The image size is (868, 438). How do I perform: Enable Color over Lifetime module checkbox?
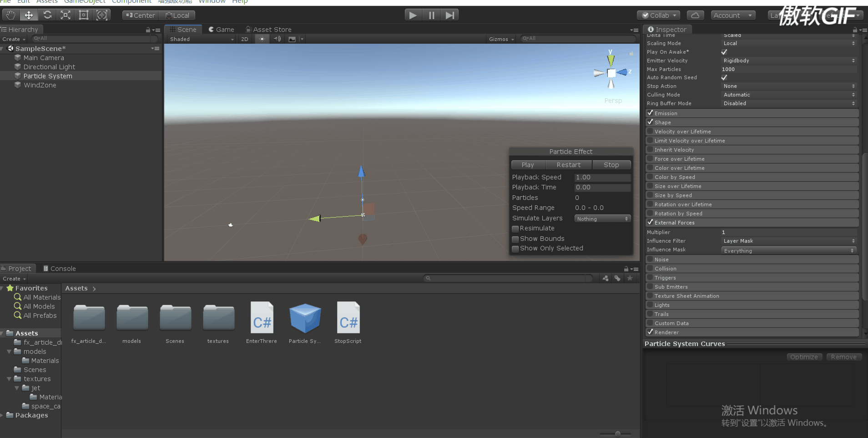pos(650,168)
